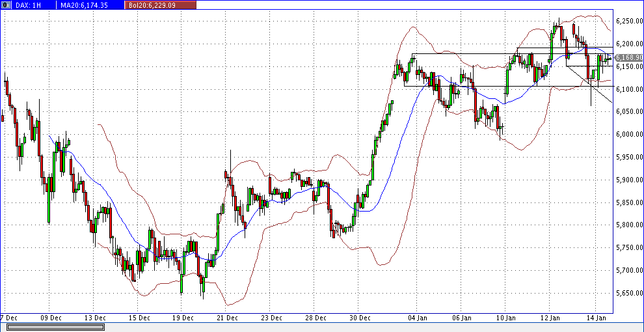Select the DAX: 1H symbol label

click(x=29, y=5)
